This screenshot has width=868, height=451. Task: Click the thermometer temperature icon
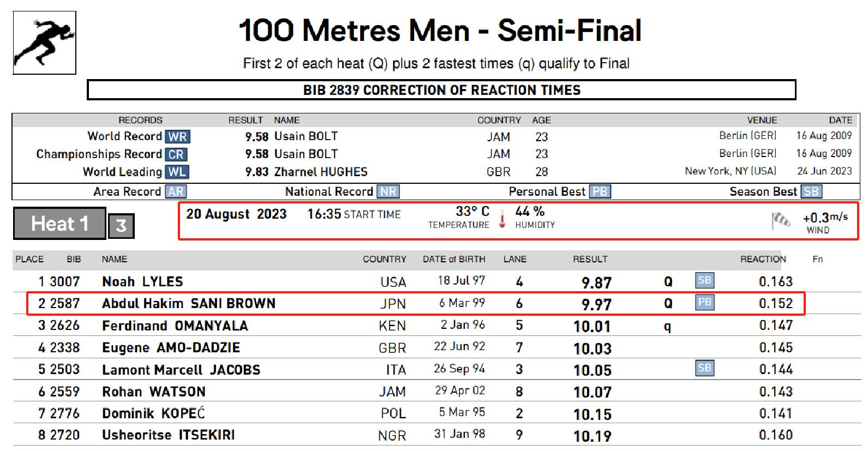(502, 219)
